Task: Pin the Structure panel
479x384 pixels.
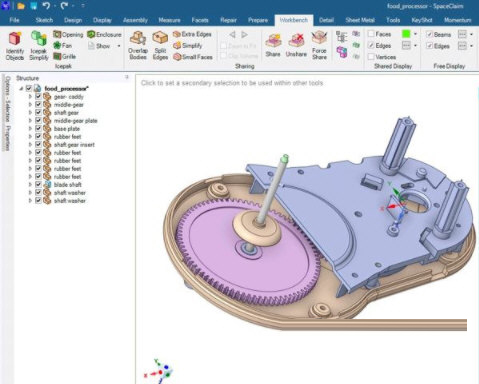Action: (127, 77)
